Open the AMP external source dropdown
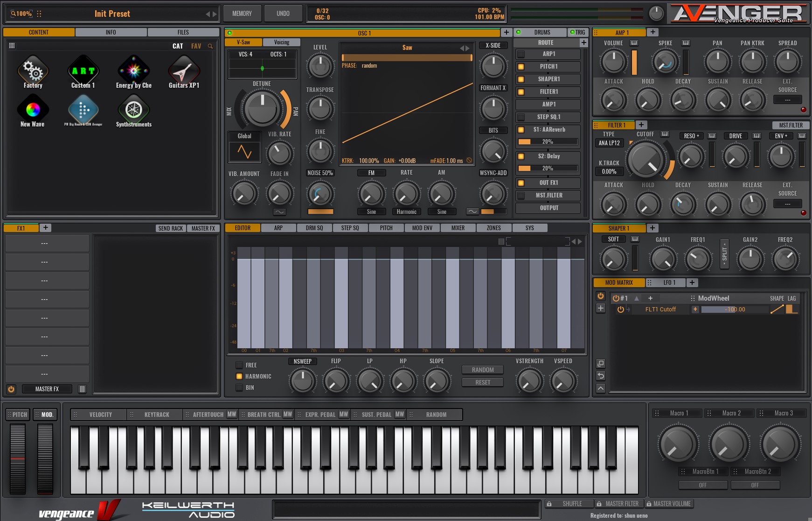The width and height of the screenshot is (812, 521). tap(787, 100)
